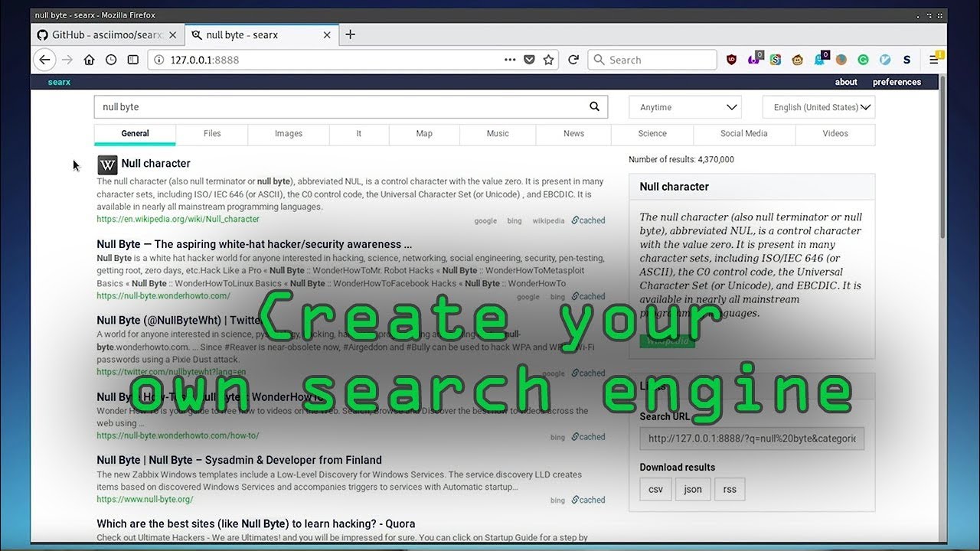Open a new browser tab
Screen dimensions: 980x551
(x=350, y=34)
